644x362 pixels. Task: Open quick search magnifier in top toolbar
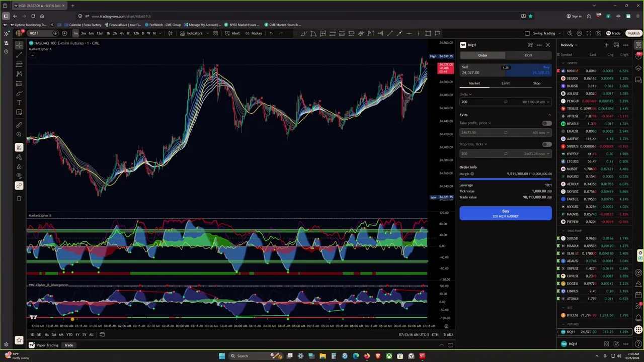pyautogui.click(x=570, y=33)
